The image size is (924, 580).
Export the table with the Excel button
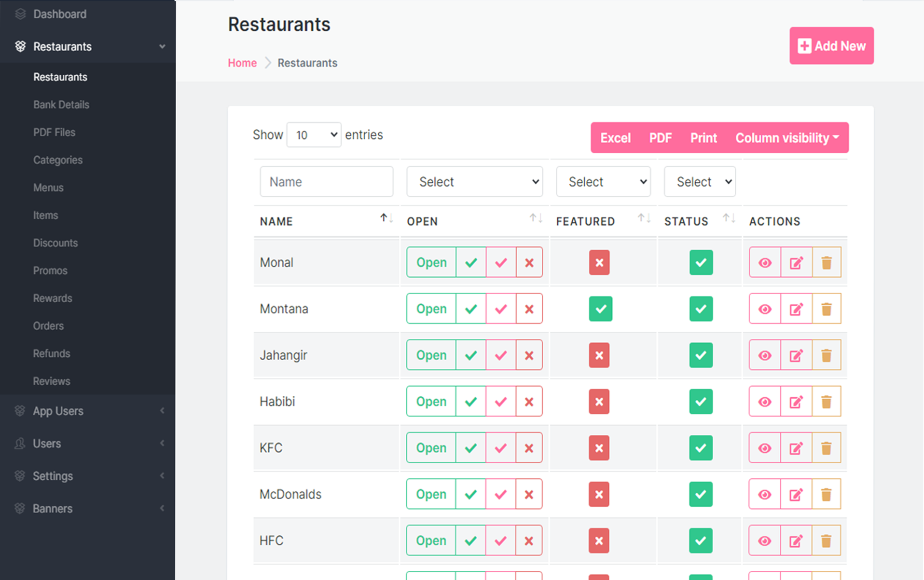click(615, 138)
